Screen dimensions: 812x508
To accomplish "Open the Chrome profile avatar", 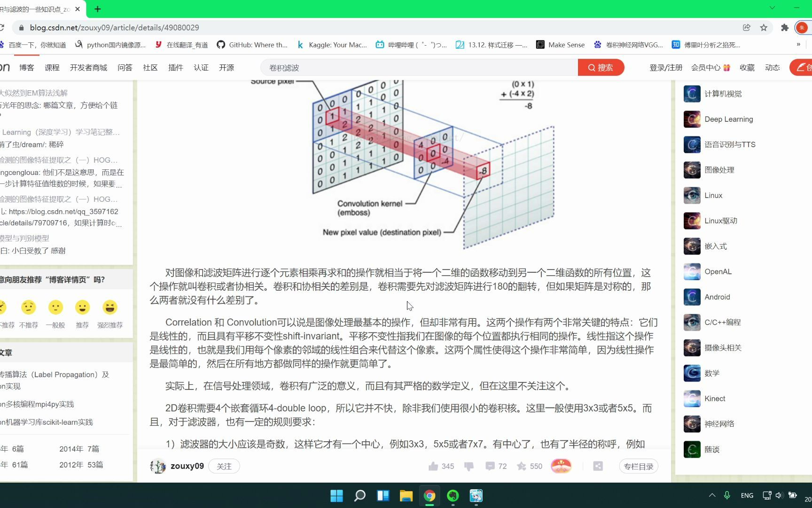I will 802,28.
